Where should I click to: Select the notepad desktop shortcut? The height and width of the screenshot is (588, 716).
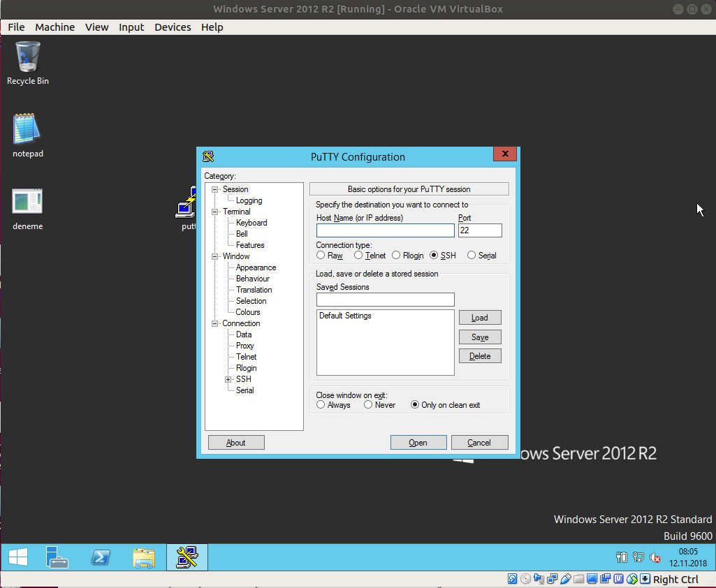(x=27, y=135)
